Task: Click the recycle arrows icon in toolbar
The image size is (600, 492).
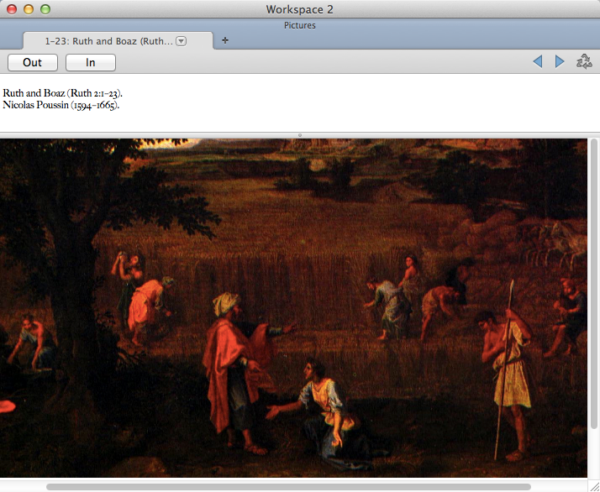Action: tap(584, 61)
